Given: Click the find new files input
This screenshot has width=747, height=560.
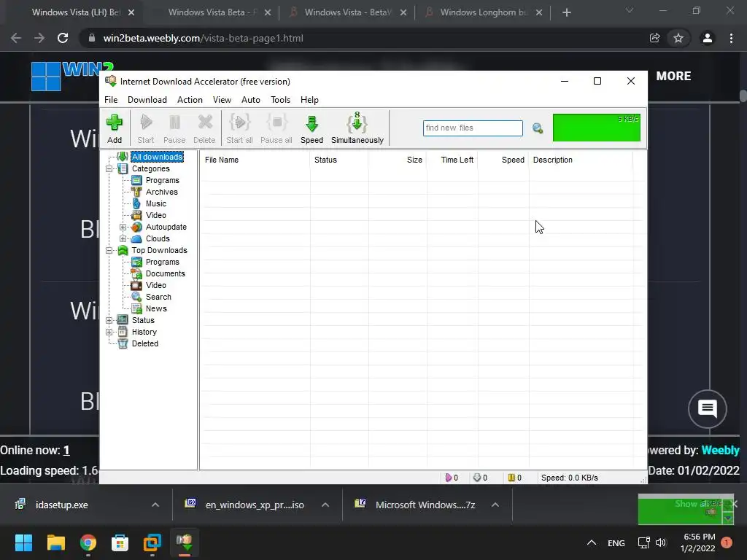Looking at the screenshot, I should click(473, 128).
